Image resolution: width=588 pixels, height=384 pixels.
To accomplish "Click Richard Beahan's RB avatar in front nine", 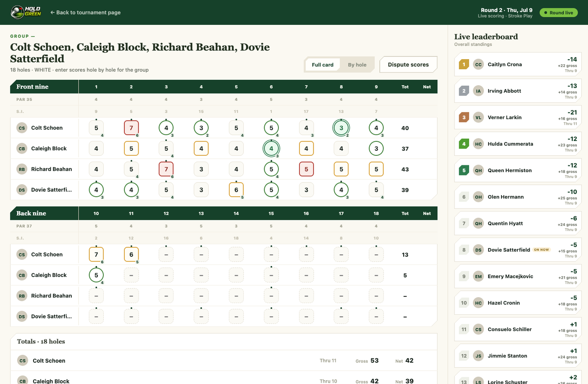I will (22, 169).
